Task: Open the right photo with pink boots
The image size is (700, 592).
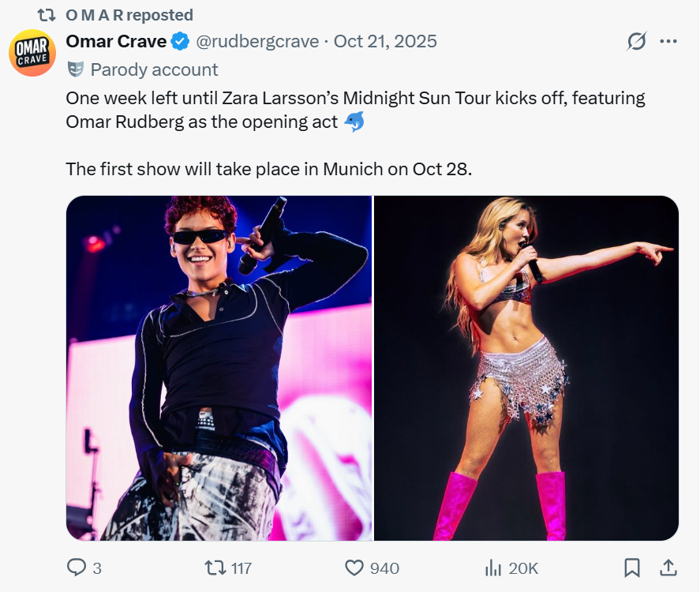Action: pyautogui.click(x=526, y=368)
